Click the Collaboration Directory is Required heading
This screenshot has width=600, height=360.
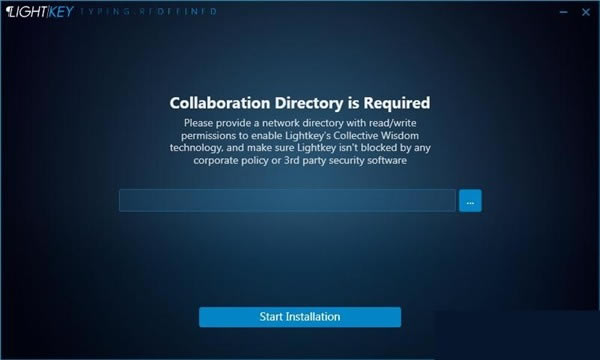pyautogui.click(x=300, y=103)
